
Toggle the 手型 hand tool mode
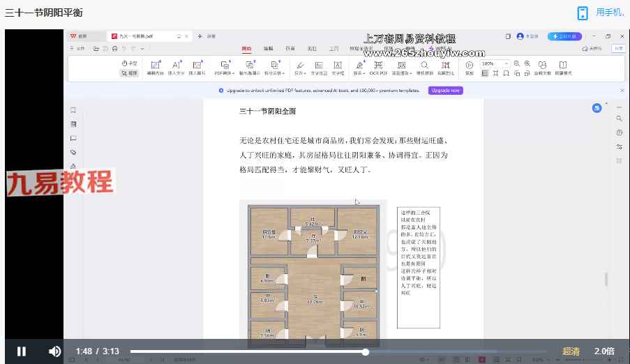[x=129, y=63]
